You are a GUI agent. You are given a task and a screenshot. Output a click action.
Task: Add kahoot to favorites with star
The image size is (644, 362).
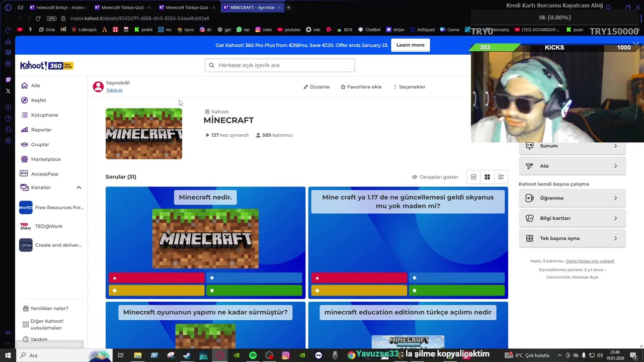361,87
